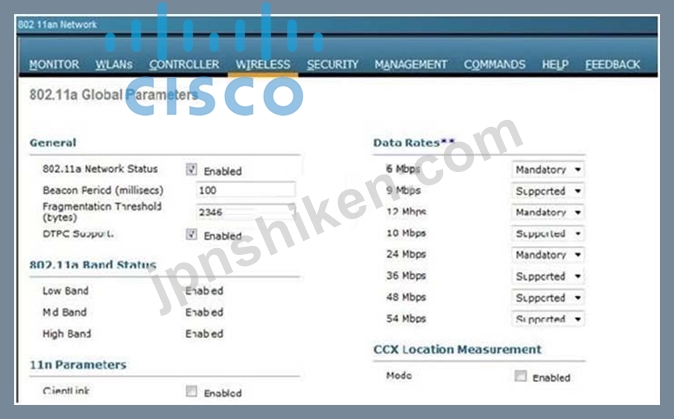The width and height of the screenshot is (674, 419).
Task: Open the 36 Mbps data rate dropdown
Action: (548, 276)
